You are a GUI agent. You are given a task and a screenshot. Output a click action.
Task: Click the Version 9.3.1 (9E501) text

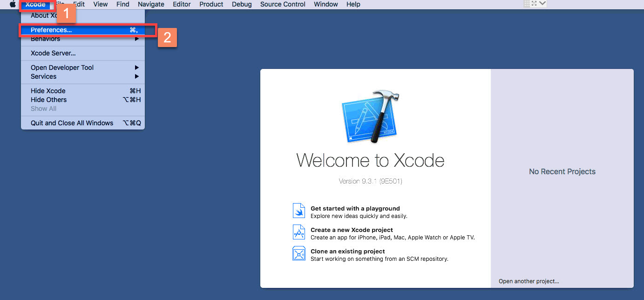coord(370,181)
